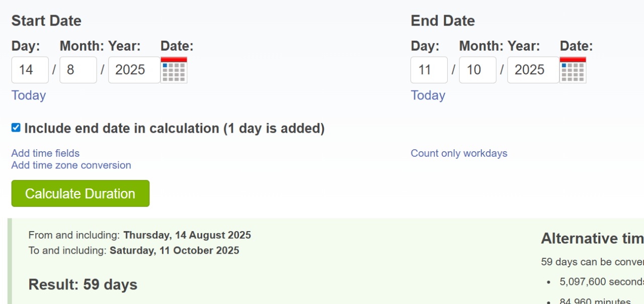
Task: Click the Calculate Duration button
Action: pyautogui.click(x=80, y=193)
